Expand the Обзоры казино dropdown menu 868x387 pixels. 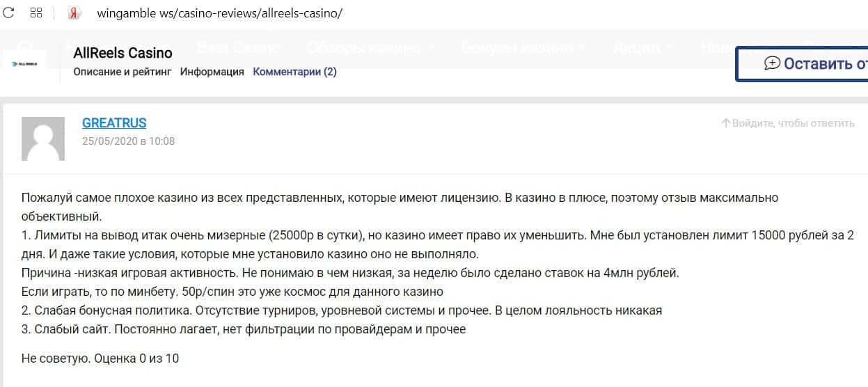371,47
